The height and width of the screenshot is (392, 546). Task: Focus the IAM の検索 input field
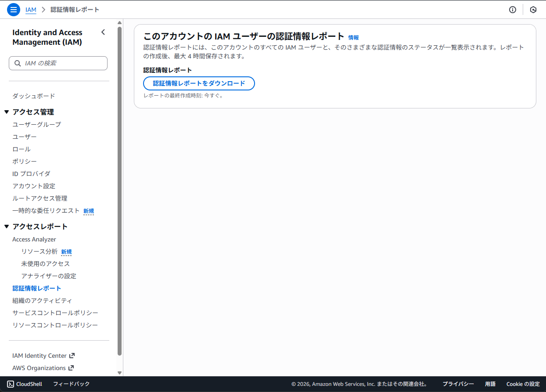(x=58, y=63)
